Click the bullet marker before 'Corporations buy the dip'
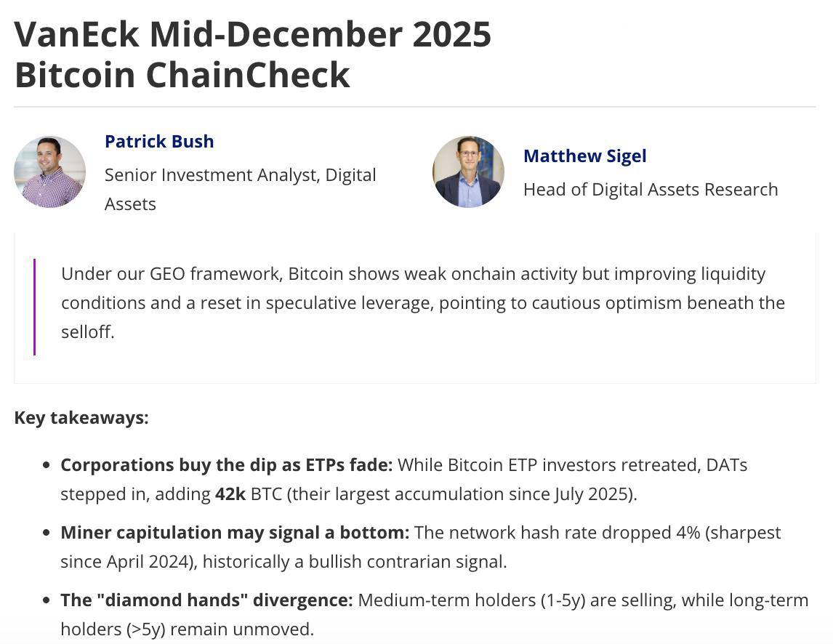Image resolution: width=833 pixels, height=644 pixels. pos(47,465)
